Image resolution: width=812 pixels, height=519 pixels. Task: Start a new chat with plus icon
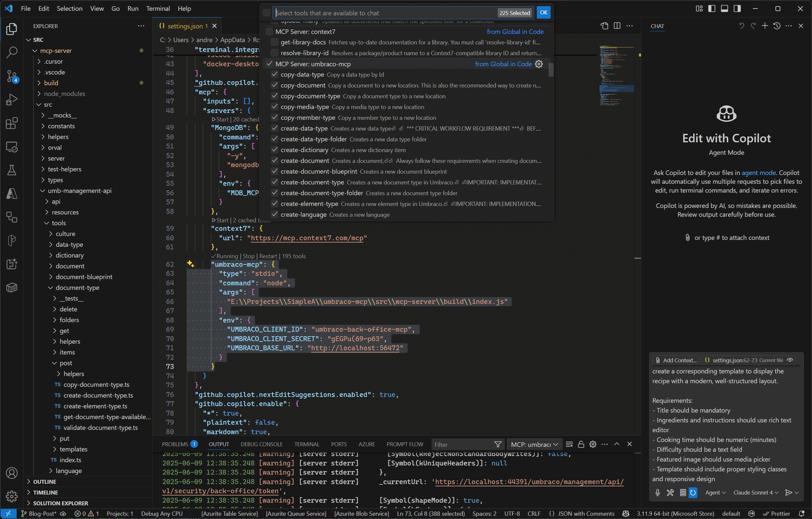pyautogui.click(x=765, y=26)
